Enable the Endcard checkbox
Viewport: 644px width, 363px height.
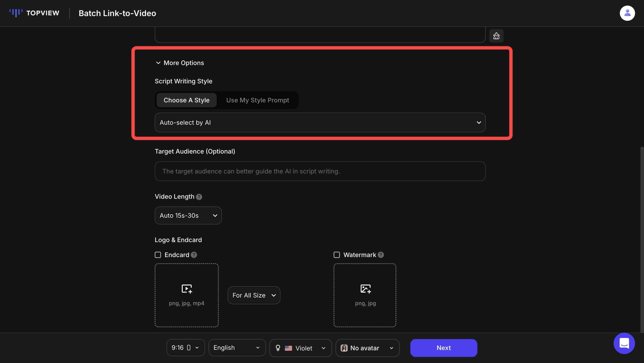click(x=158, y=255)
